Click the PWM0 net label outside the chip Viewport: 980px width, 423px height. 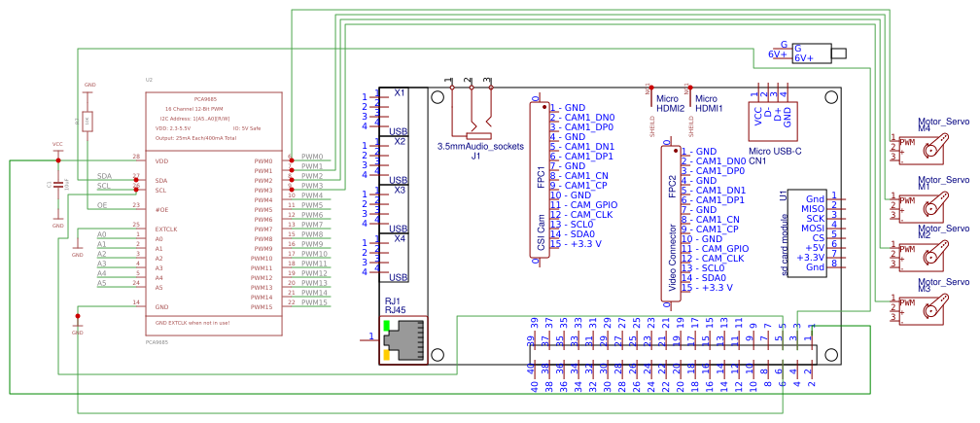coord(312,157)
